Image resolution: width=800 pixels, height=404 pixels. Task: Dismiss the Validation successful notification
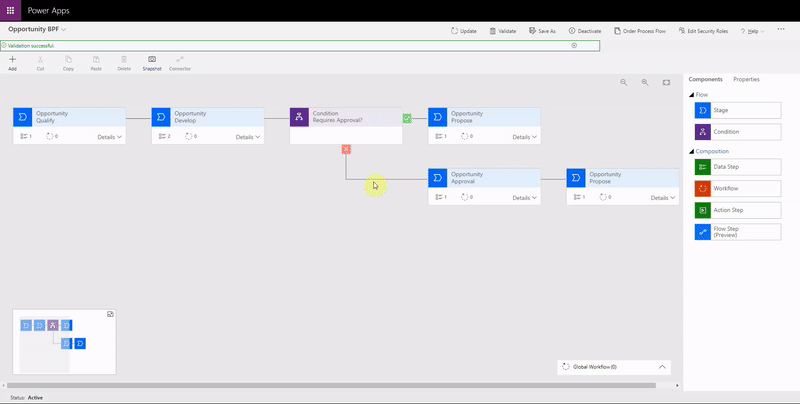tap(574, 45)
